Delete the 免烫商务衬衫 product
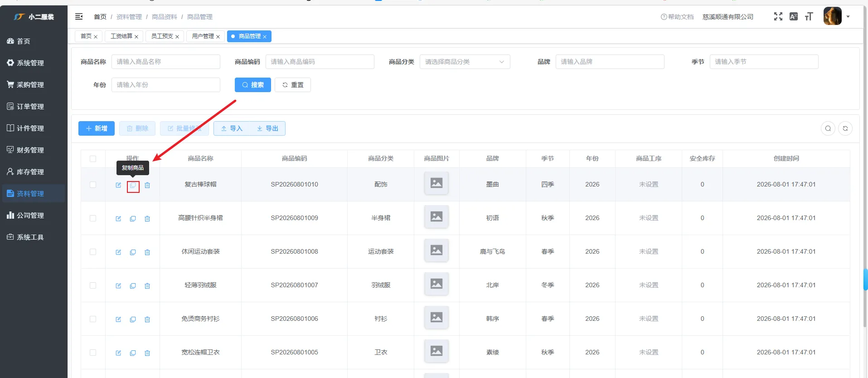 147,319
